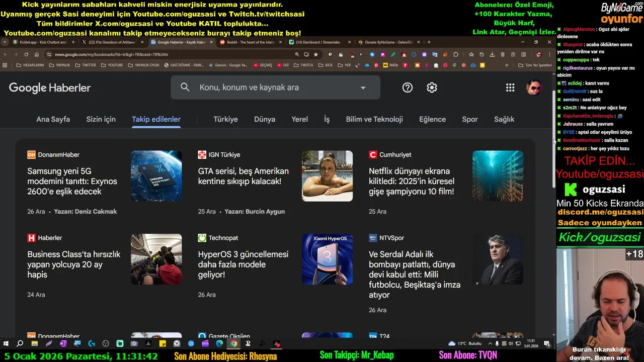Screen dimensions: 644x362
Task: Open the Google account profile avatar
Action: 534,87
